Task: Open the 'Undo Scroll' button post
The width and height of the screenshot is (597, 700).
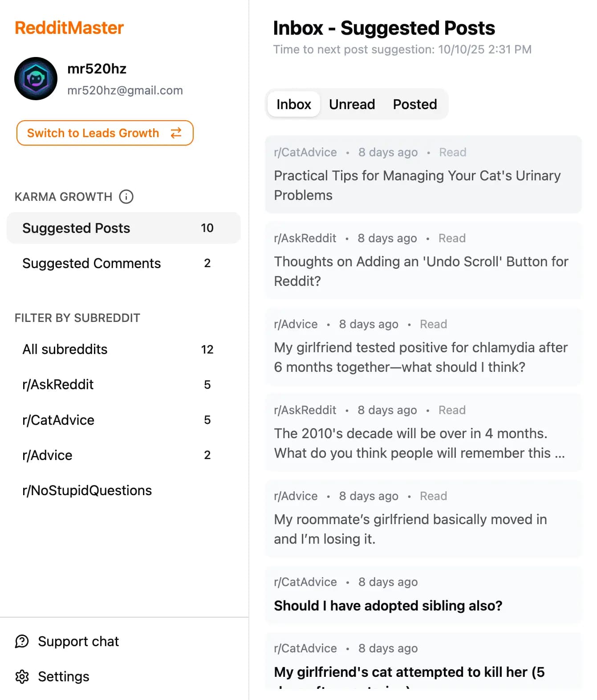Action: [x=421, y=271]
